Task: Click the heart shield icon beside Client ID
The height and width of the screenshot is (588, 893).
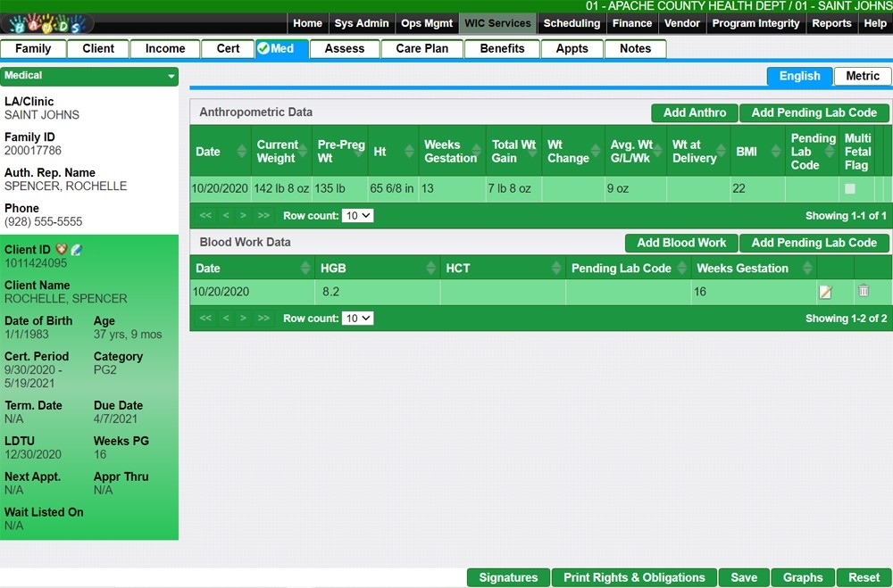Action: pos(62,250)
